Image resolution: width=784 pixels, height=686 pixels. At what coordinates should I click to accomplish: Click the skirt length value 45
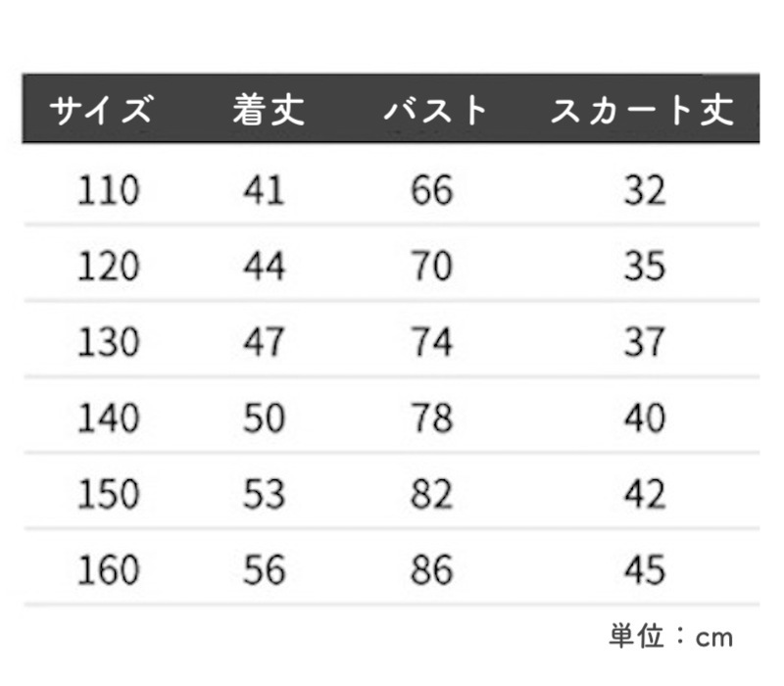coord(645,570)
